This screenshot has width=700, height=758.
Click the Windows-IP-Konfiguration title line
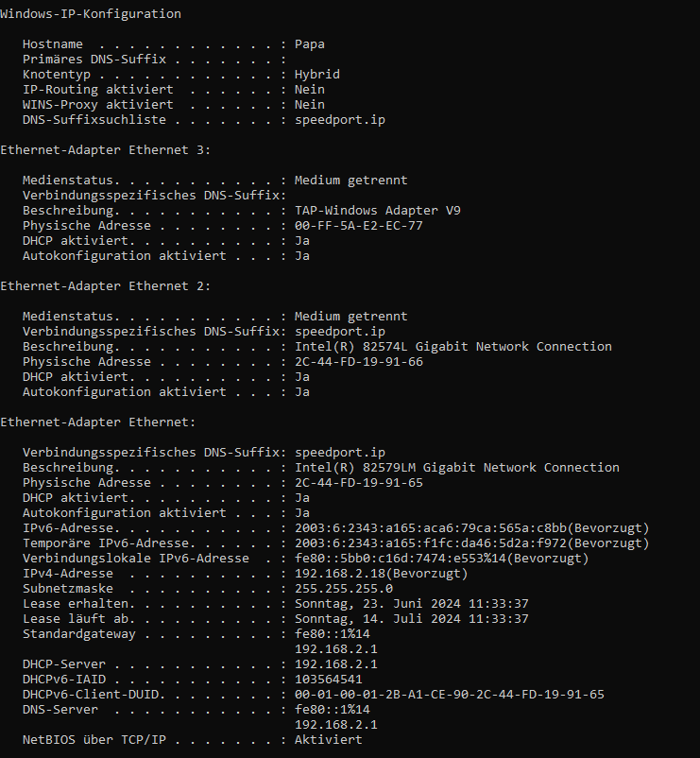click(x=91, y=13)
